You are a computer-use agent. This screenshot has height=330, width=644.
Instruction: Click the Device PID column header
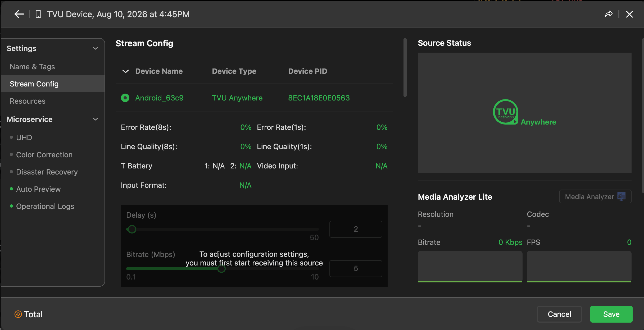[x=307, y=71]
